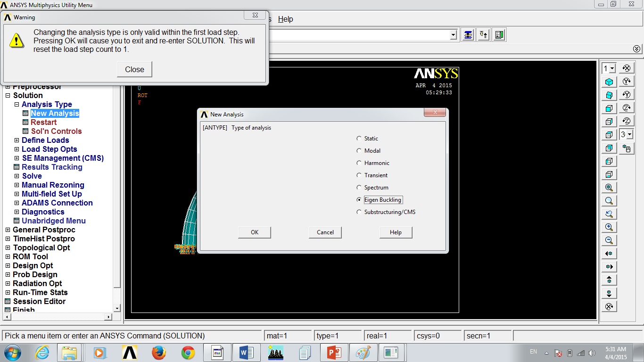Click the main menu horizontal scrollbar right arrow

(108, 317)
